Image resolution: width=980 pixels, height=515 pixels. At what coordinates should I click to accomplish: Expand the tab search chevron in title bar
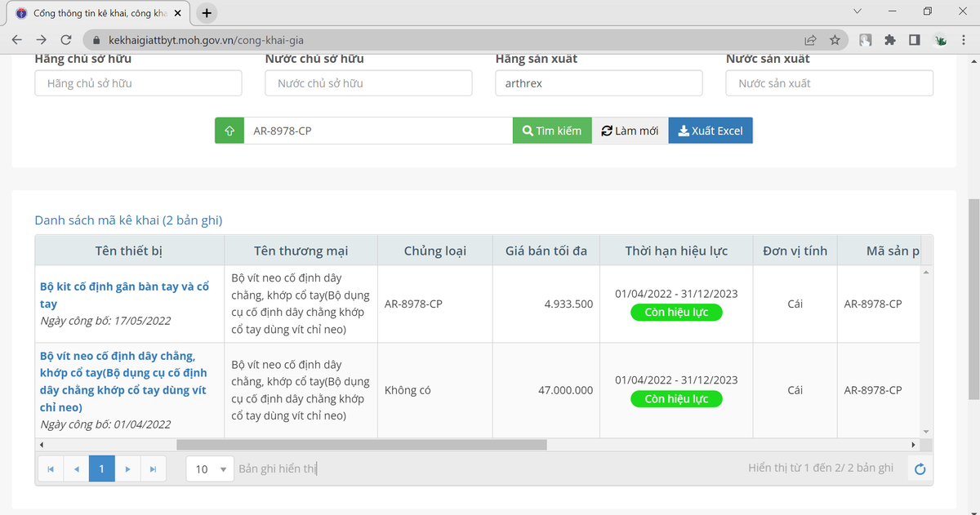click(857, 12)
